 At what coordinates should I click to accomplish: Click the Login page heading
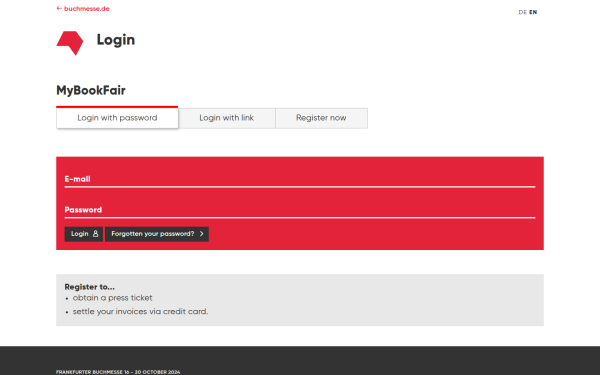tap(116, 40)
